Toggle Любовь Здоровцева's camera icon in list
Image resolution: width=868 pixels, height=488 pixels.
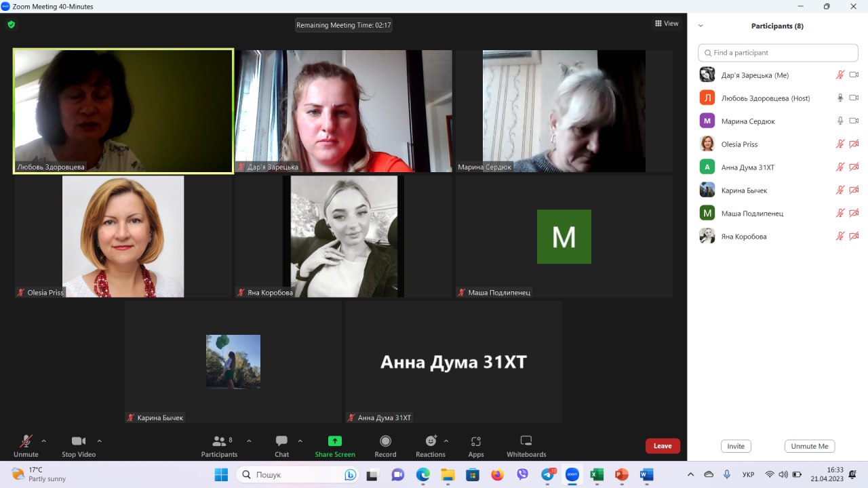pos(854,98)
